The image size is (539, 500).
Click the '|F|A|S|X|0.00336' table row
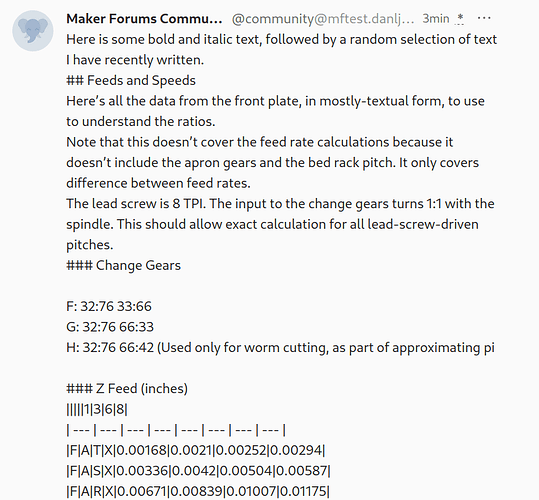(198, 471)
